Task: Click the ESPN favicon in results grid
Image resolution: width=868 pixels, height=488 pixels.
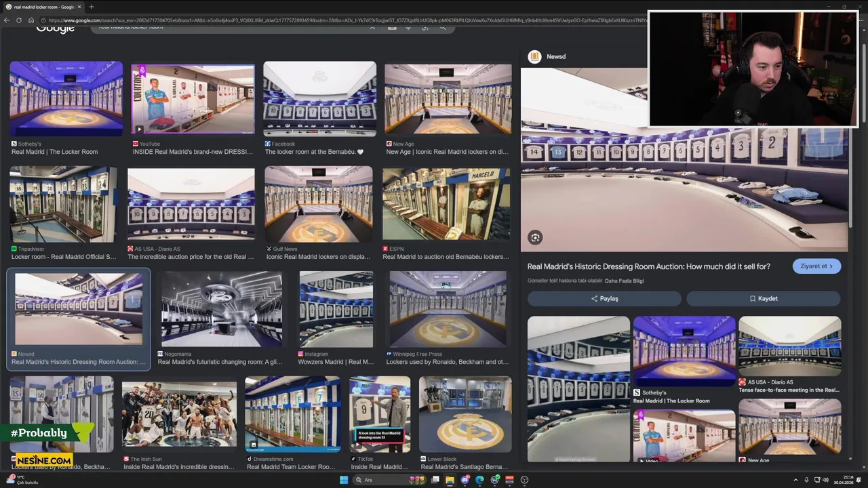Action: [x=385, y=249]
